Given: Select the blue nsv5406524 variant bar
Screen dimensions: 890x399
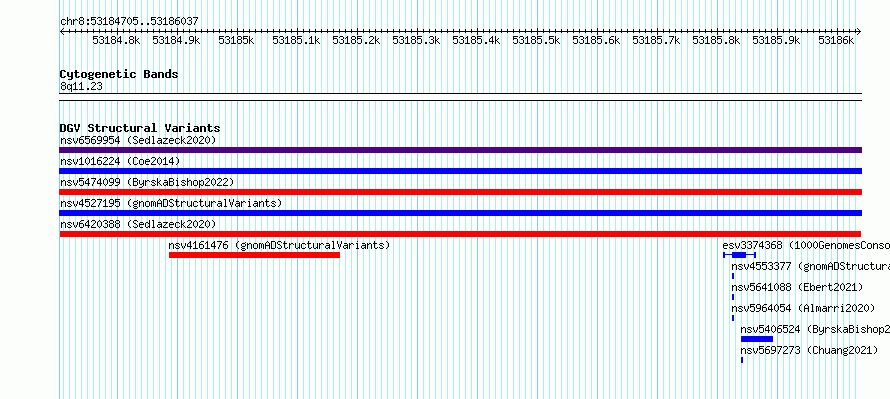Looking at the screenshot, I should pyautogui.click(x=757, y=339).
